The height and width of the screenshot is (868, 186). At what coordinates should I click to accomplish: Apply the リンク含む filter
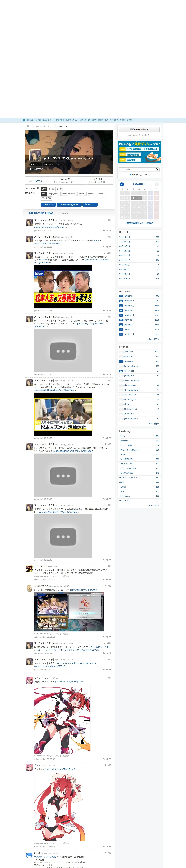[x=47, y=198]
